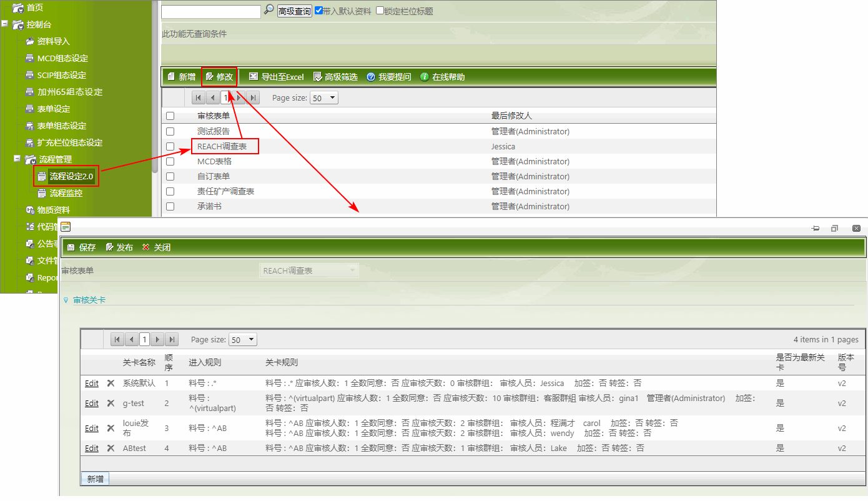Click the 在线帮助 info icon

425,77
